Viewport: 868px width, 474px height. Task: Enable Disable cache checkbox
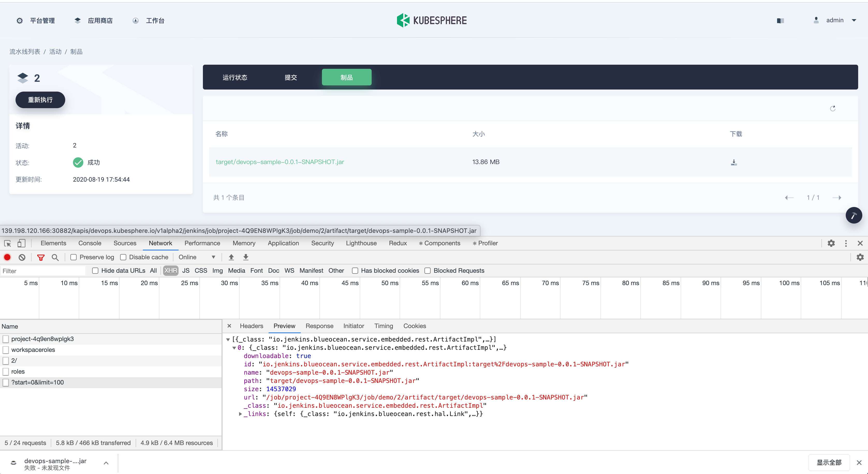[123, 257]
